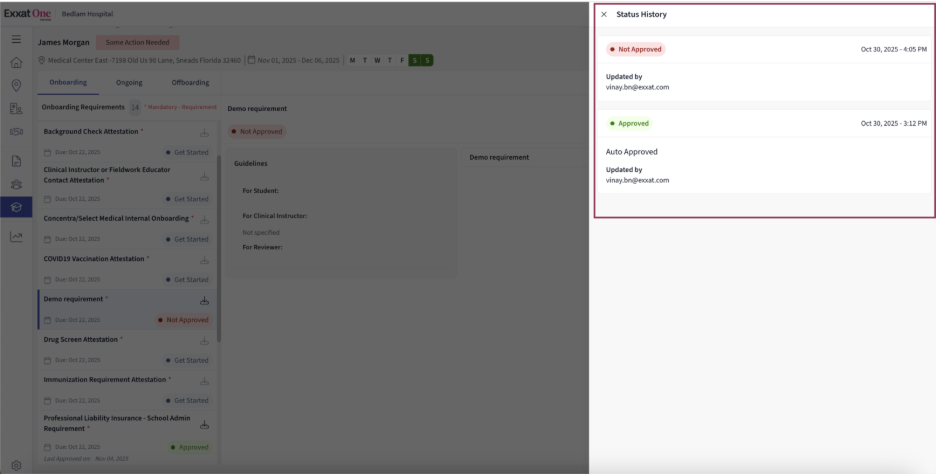Click the Not Approved badge in Status History
This screenshot has width=936, height=474.
(x=636, y=49)
